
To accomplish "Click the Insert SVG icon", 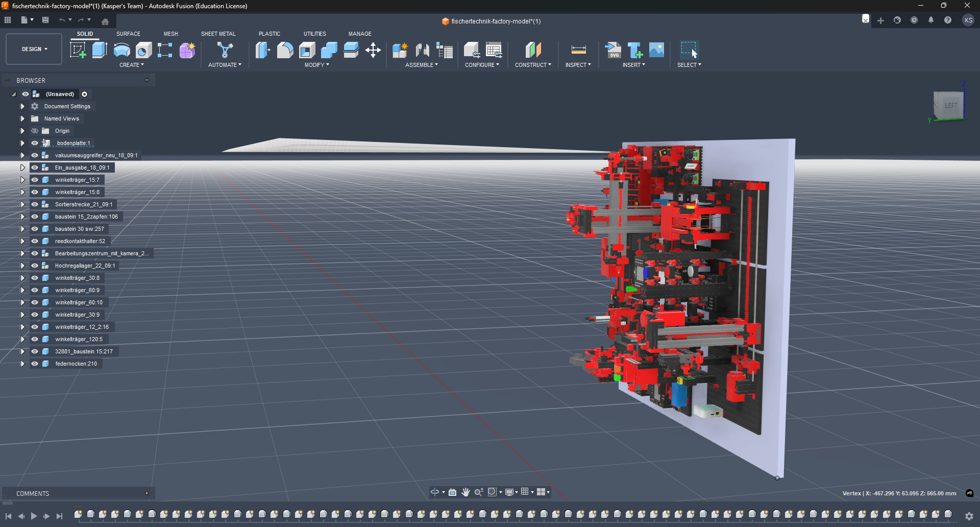I will tap(614, 50).
